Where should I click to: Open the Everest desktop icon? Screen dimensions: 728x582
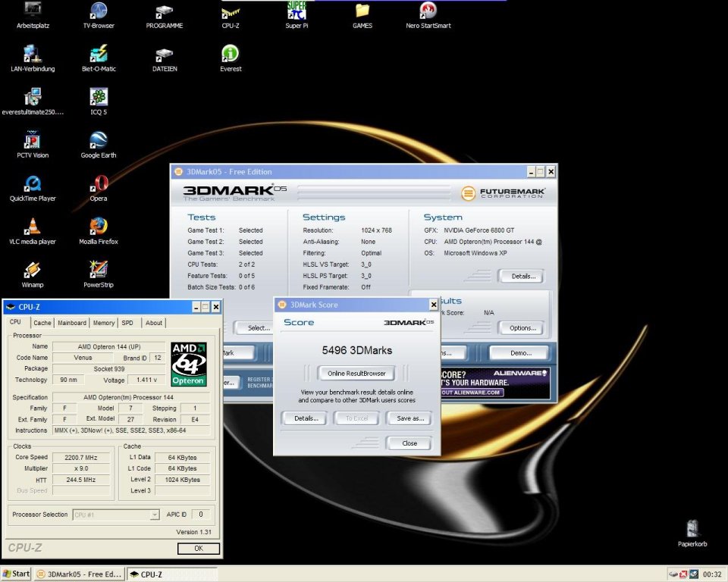click(x=231, y=55)
